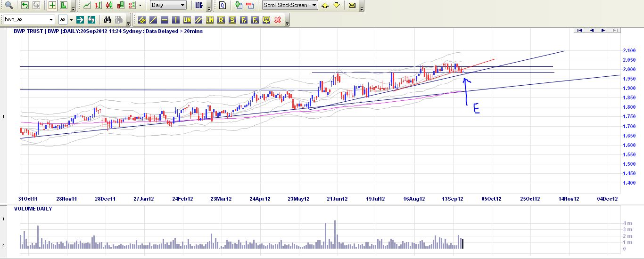Image resolution: width=644 pixels, height=259 pixels.
Task: Jump to first chart data
Action: [x=580, y=30]
